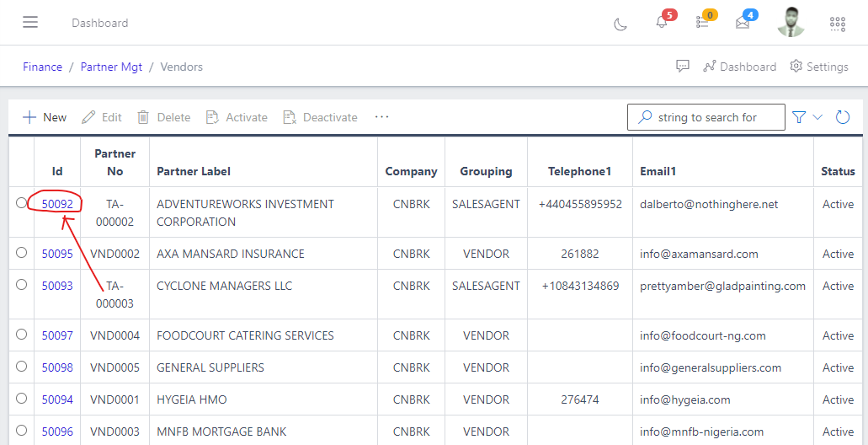The height and width of the screenshot is (445, 868).
Task: Open the apps grid launcher
Action: coord(838,24)
